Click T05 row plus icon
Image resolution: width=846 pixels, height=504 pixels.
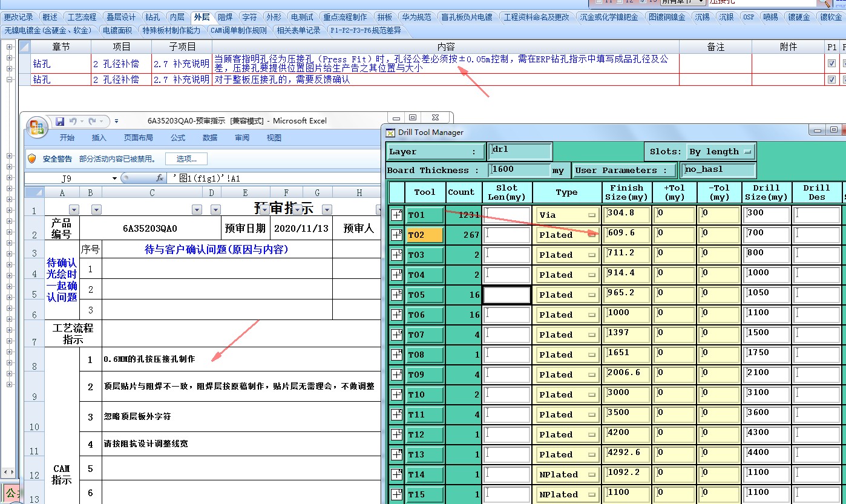point(396,295)
